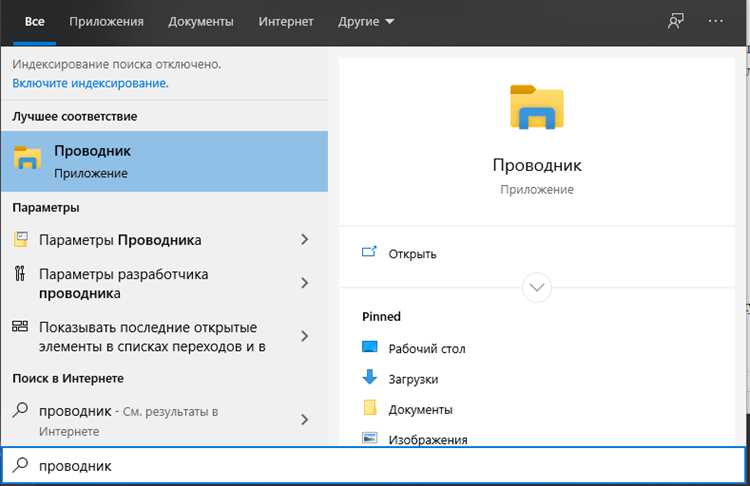Click the Проводник app icon in best match

coord(27,158)
